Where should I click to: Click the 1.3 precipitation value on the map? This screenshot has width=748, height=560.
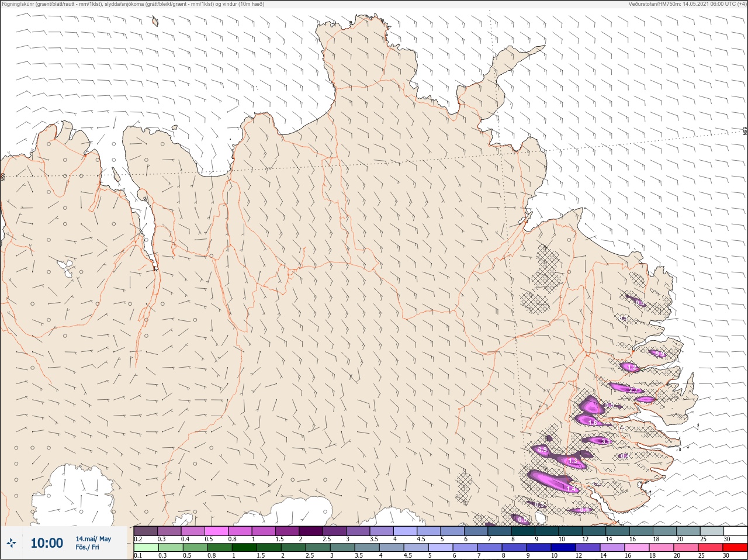coord(573,461)
